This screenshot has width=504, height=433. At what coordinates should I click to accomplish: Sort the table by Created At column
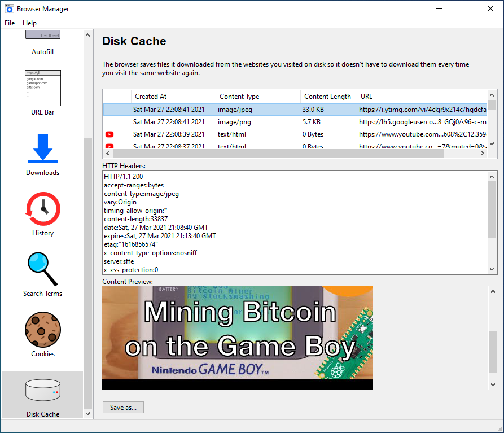coord(174,97)
